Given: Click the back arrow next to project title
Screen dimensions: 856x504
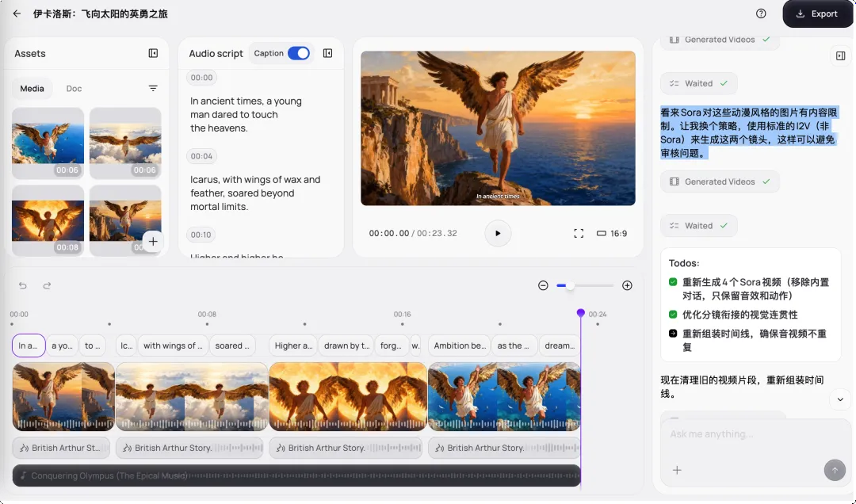Looking at the screenshot, I should pyautogui.click(x=17, y=13).
